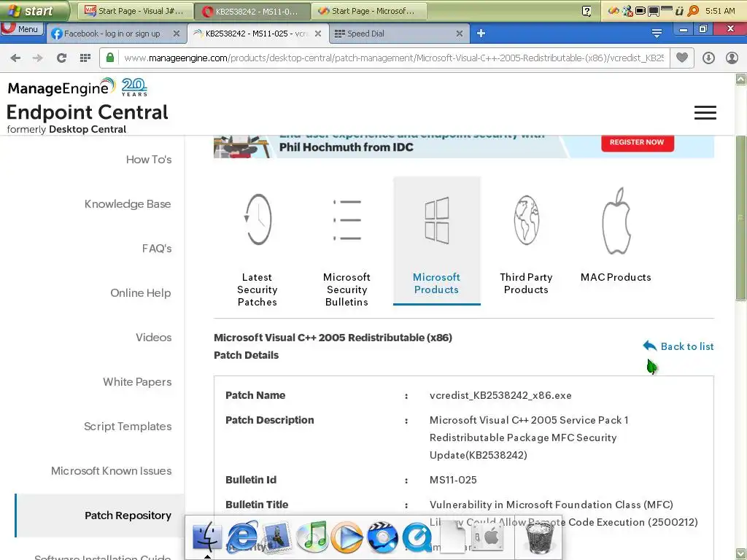
Task: Click vertical scrollbar thumb
Action: click(741, 217)
